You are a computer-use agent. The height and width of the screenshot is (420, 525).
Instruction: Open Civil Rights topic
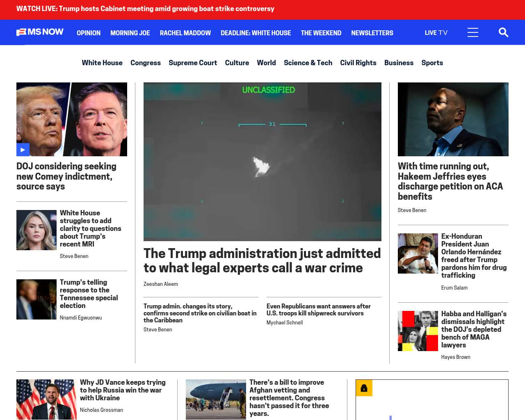point(358,63)
